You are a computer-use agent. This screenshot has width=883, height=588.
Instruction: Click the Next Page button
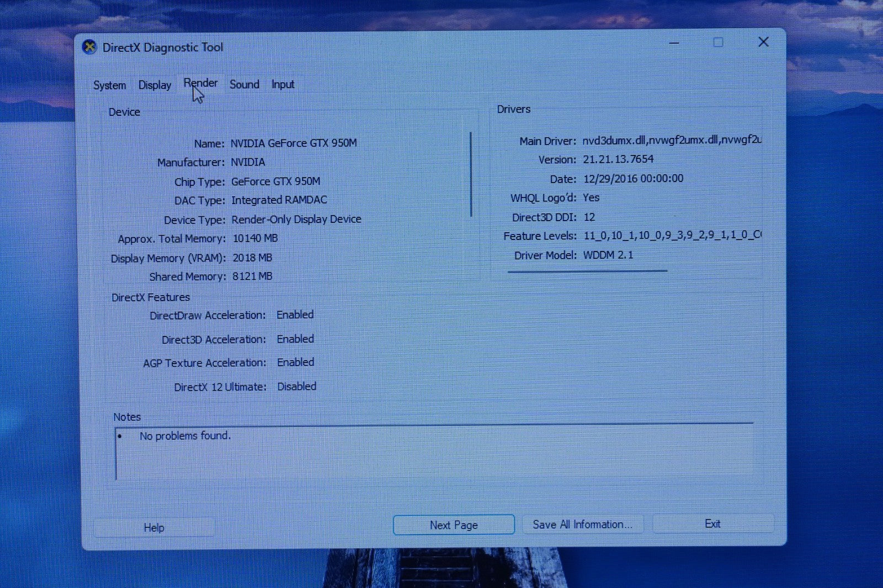click(x=453, y=525)
